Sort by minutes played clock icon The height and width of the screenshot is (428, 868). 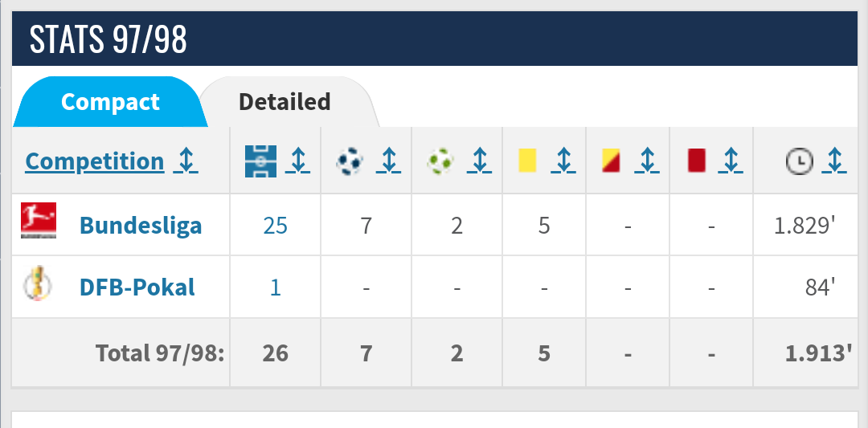pyautogui.click(x=797, y=161)
